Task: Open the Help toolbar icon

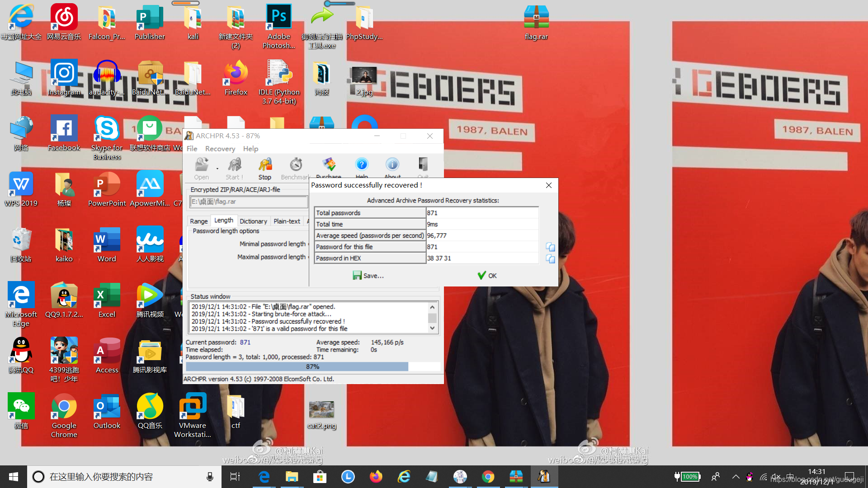Action: point(362,168)
